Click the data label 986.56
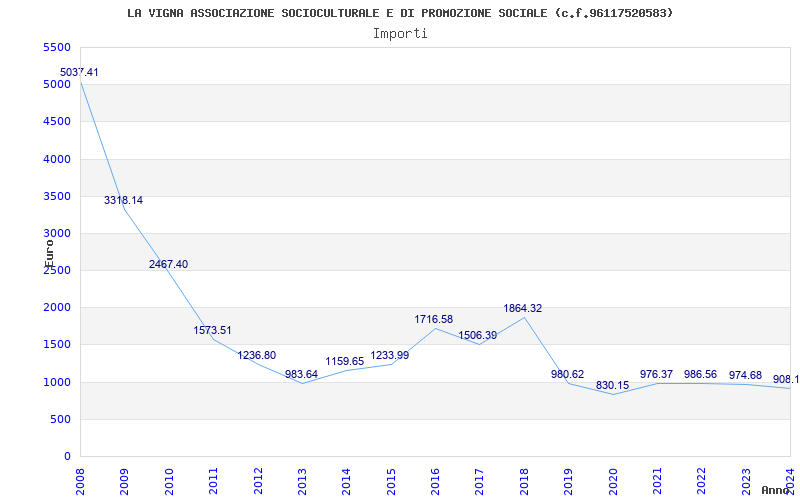Viewport: 800px width, 500px height. 700,374
